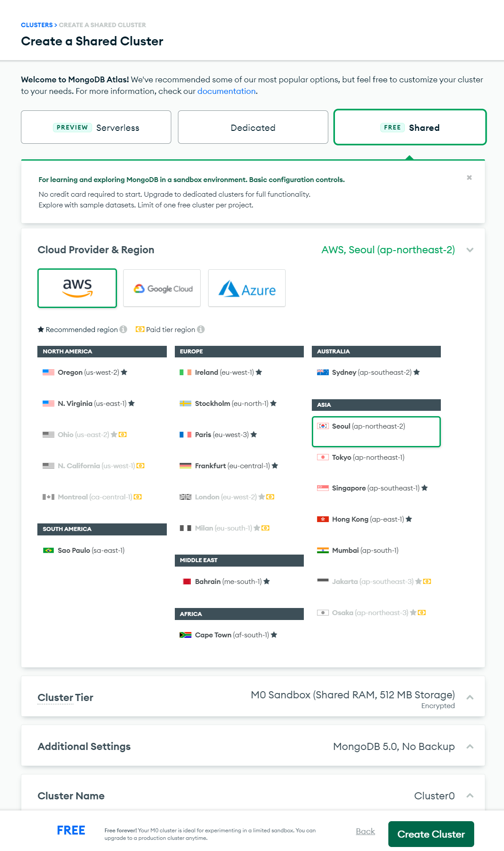
Task: Open the Recommended region info icon
Action: pos(123,329)
